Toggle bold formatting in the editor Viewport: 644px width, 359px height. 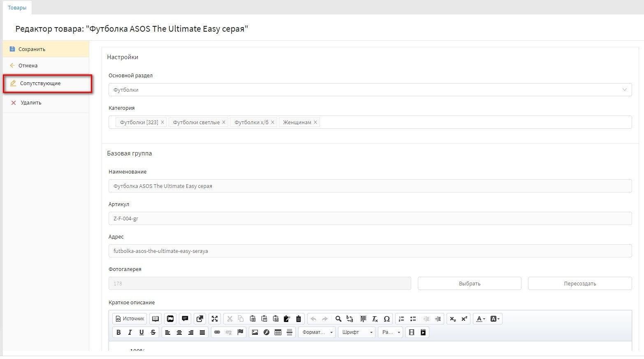118,332
